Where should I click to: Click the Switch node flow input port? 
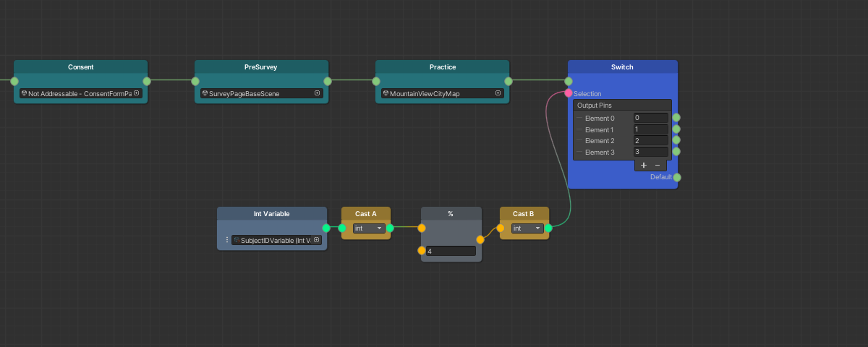569,82
